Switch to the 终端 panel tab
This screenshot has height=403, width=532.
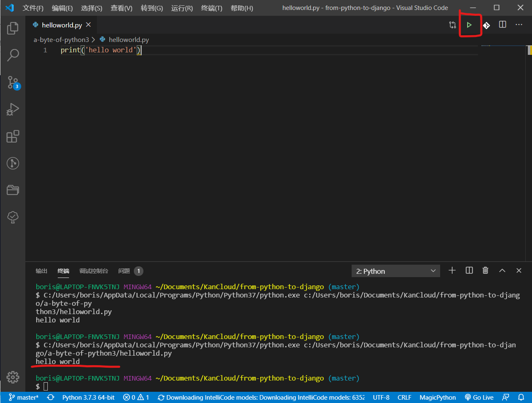pos(63,271)
